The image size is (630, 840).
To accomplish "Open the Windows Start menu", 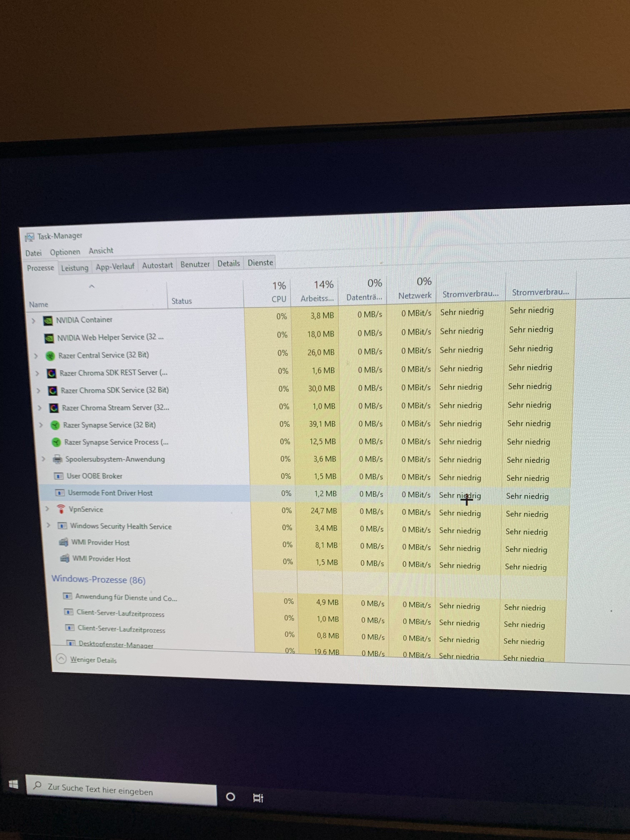I will click(13, 785).
